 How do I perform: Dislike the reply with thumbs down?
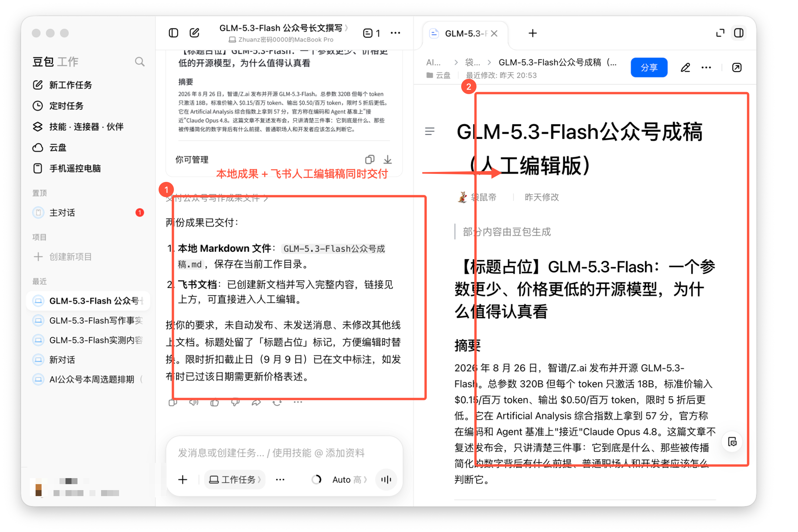coord(235,402)
